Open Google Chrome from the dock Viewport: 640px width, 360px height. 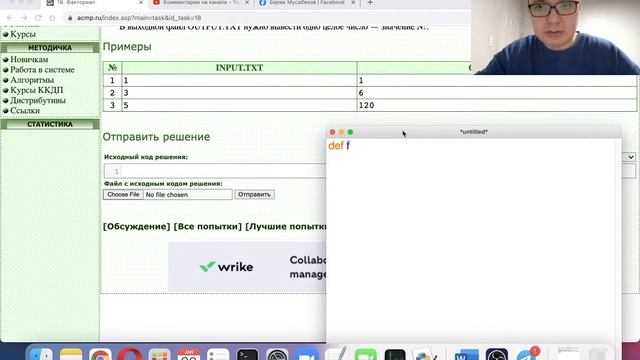(x=100, y=353)
